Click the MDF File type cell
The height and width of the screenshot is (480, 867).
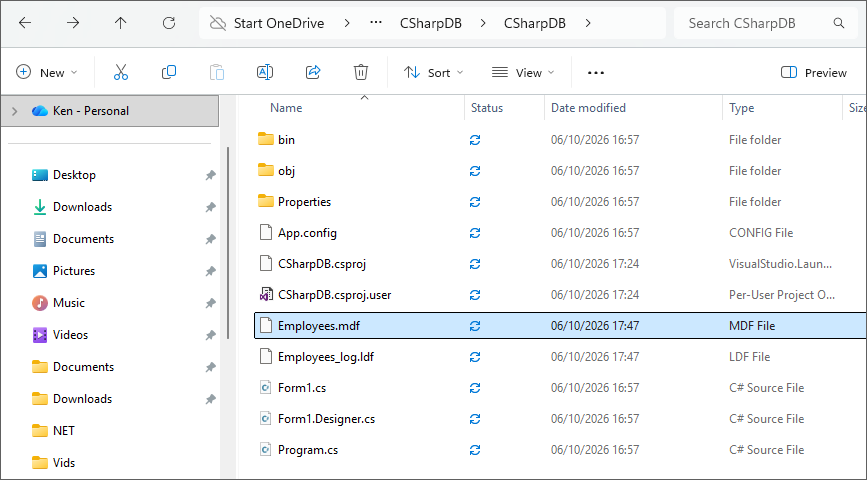(752, 326)
